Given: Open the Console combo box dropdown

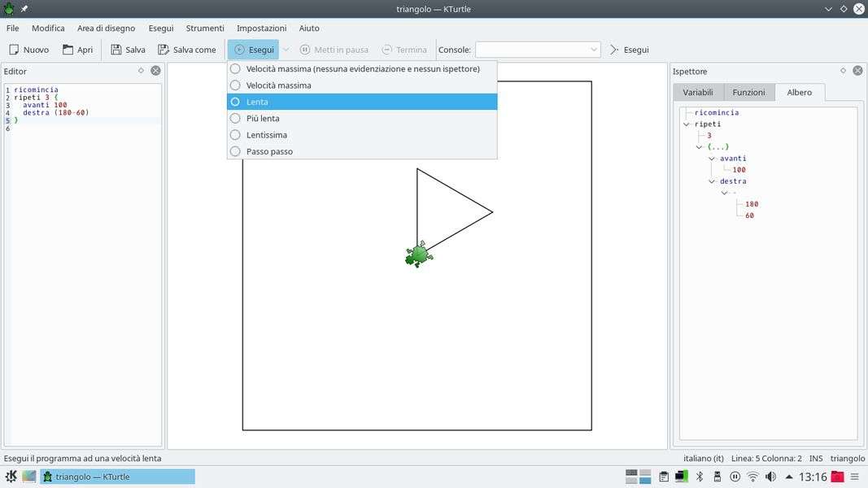Looking at the screenshot, I should coord(593,50).
